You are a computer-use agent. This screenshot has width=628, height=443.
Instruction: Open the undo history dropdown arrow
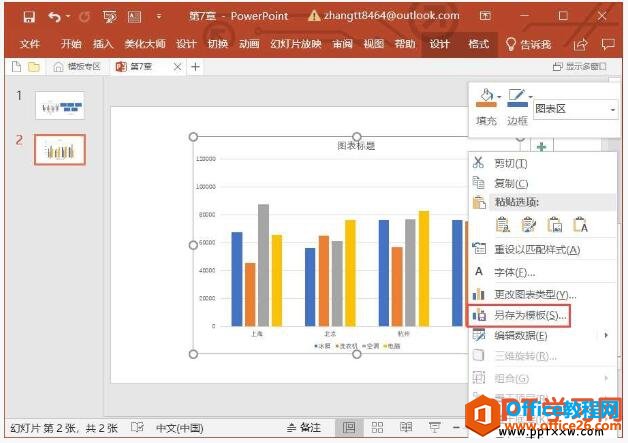[68, 16]
